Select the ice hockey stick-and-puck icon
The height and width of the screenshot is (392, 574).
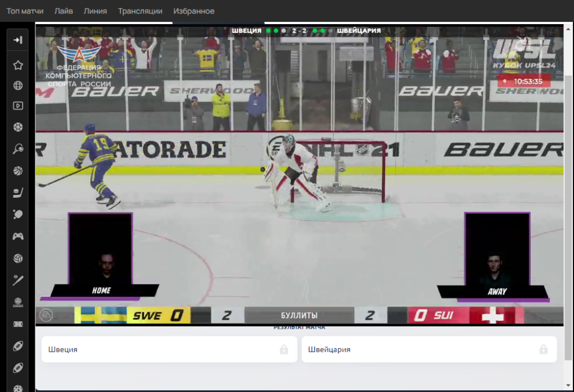pyautogui.click(x=18, y=193)
